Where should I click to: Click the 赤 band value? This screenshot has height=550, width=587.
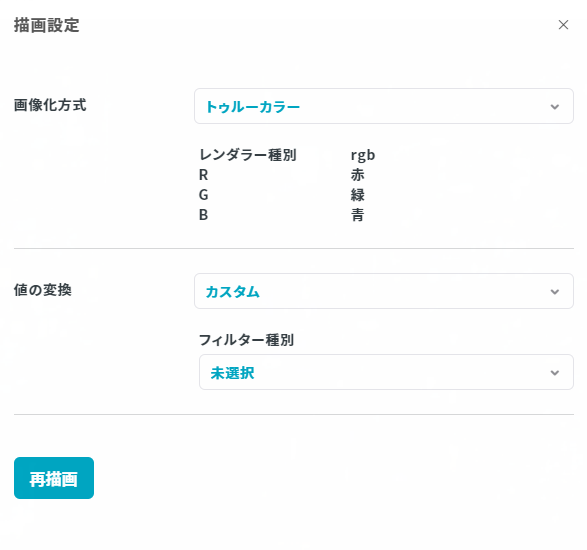[358, 175]
